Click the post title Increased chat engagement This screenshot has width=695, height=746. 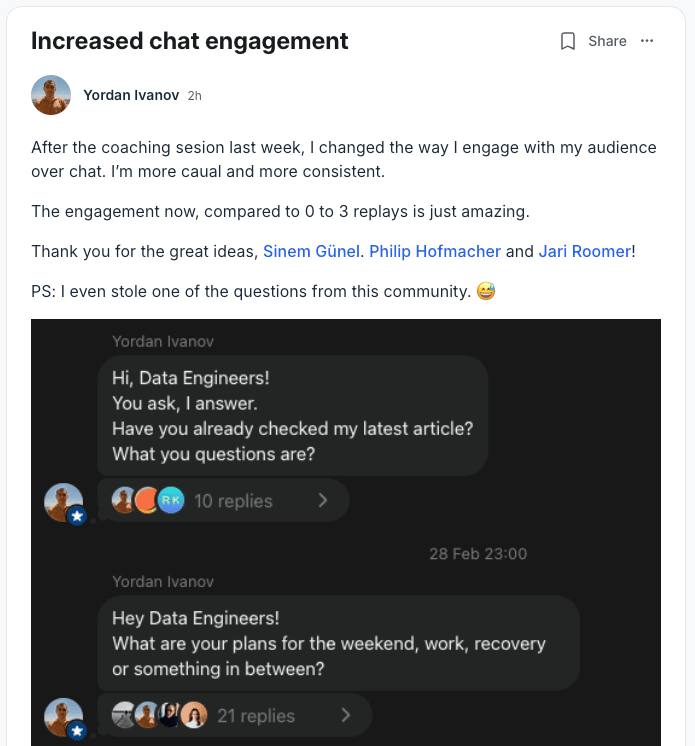(x=190, y=41)
